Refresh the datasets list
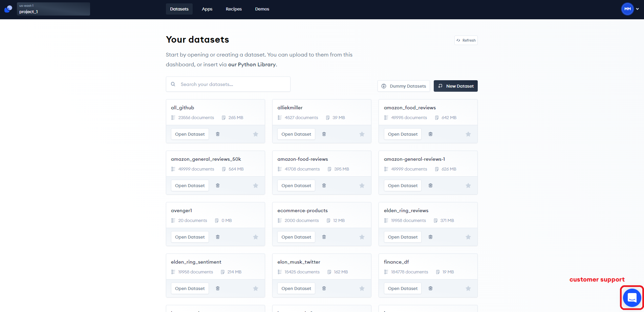 tap(466, 40)
